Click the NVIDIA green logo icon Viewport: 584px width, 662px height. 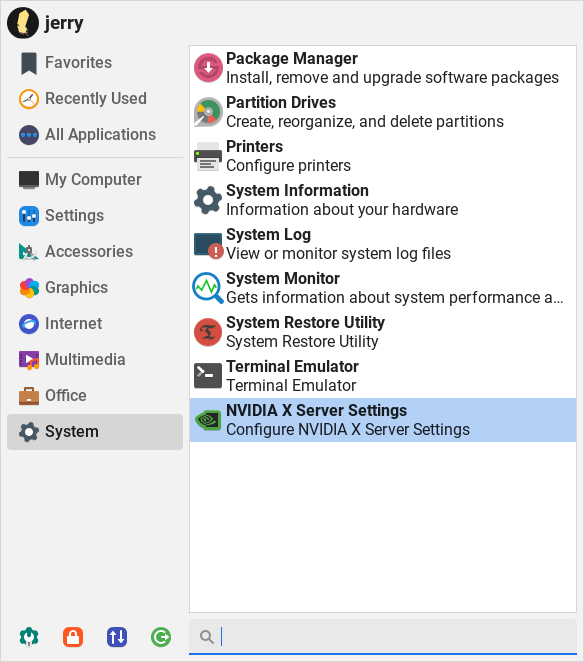tap(208, 420)
